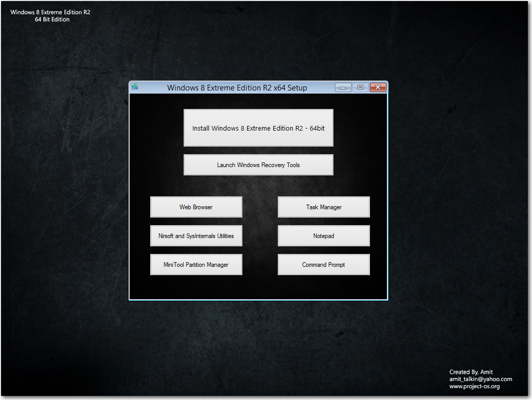Viewport: 532px width, 400px height.
Task: Close the setup window
Action: click(x=378, y=87)
